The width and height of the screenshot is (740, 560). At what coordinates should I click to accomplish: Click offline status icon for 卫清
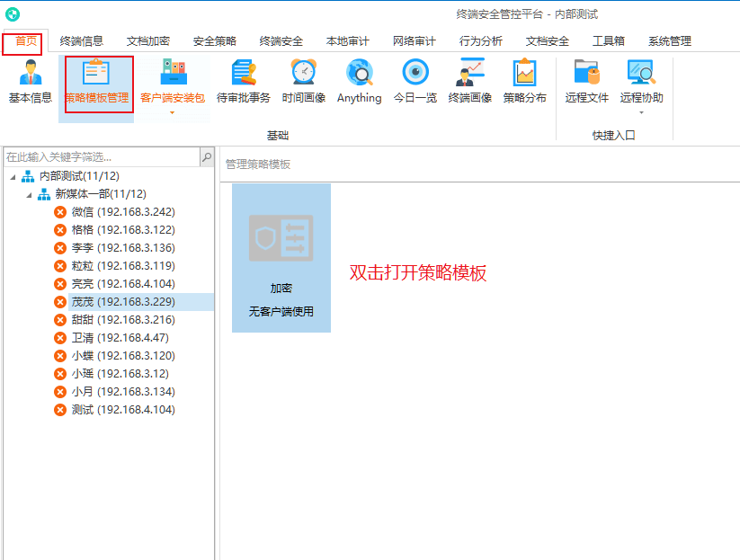(60, 338)
